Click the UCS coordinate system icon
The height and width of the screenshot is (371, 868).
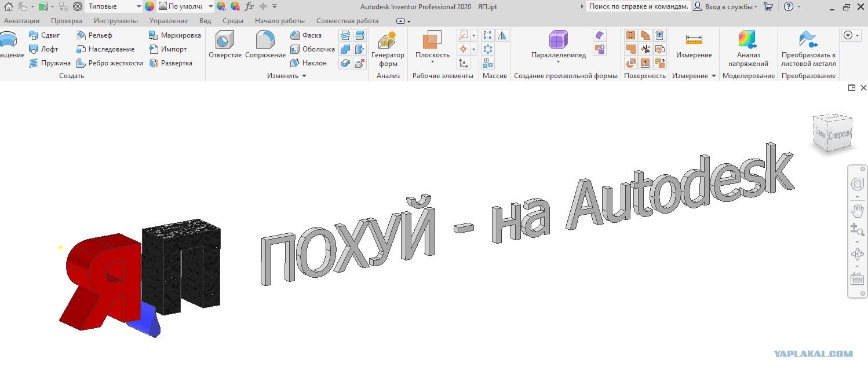[463, 63]
